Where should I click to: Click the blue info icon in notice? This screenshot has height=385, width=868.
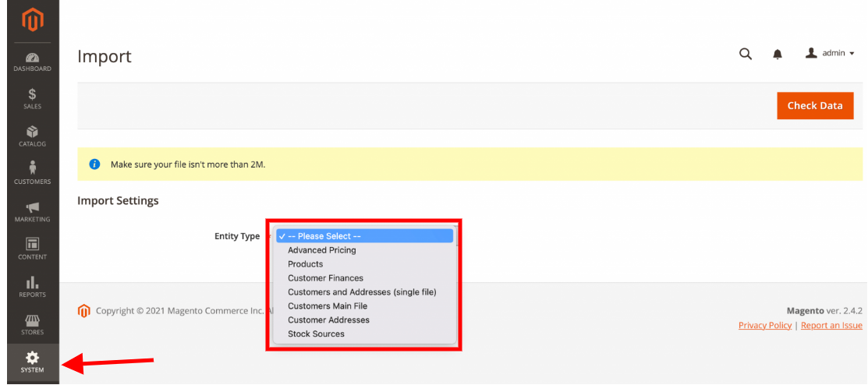[94, 164]
